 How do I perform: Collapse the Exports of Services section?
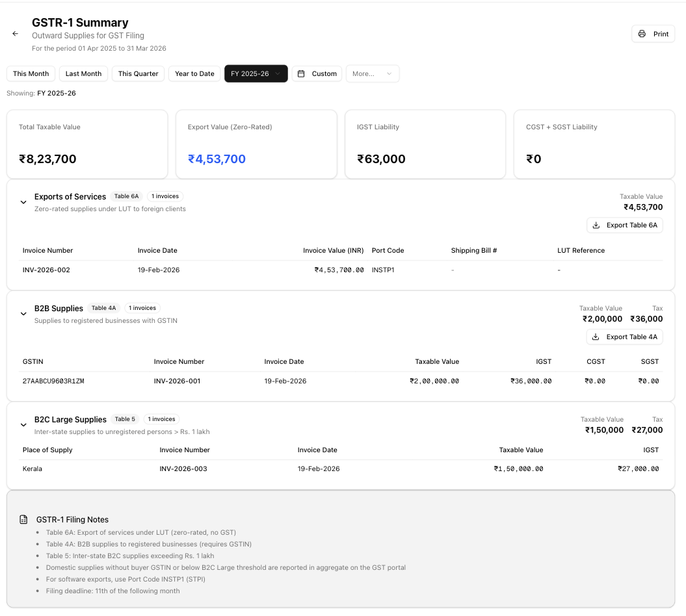coord(23,202)
